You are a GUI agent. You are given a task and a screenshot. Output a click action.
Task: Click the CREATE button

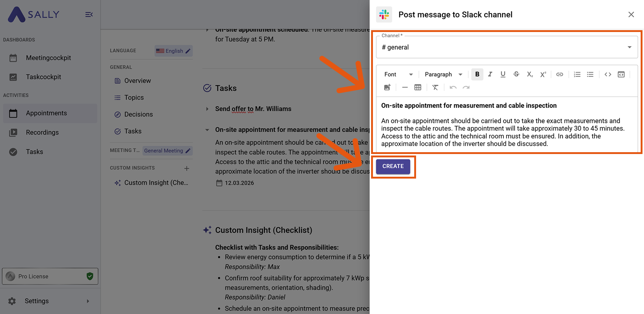393,166
